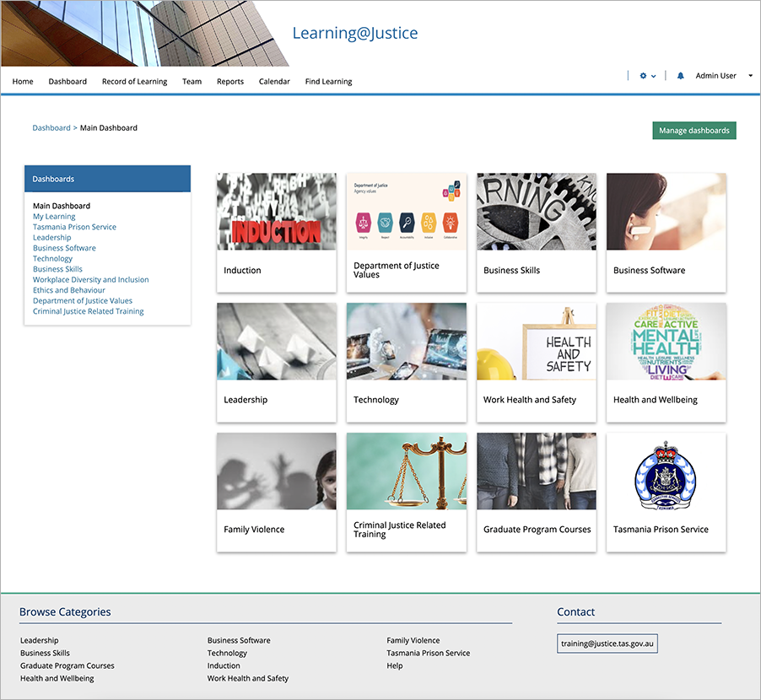
Task: Click the scales of justice tile image
Action: pos(406,471)
